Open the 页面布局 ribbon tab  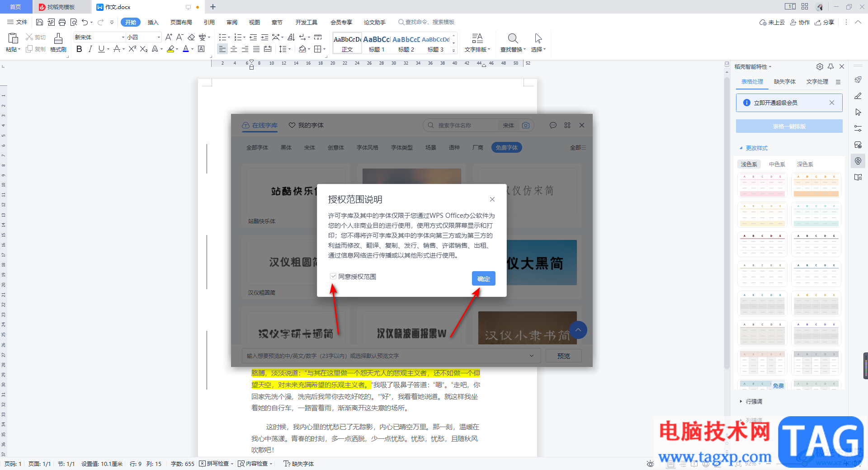click(181, 22)
